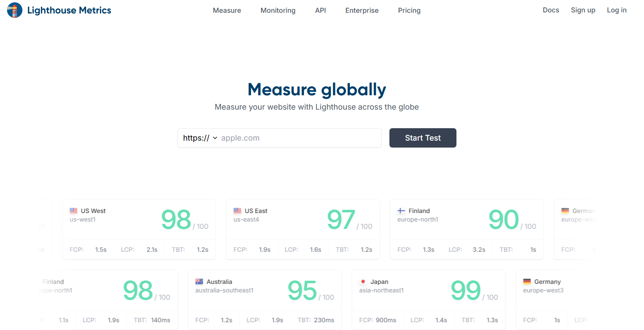Click the us-west1 region label
Image resolution: width=644 pixels, height=330 pixels.
(83, 220)
